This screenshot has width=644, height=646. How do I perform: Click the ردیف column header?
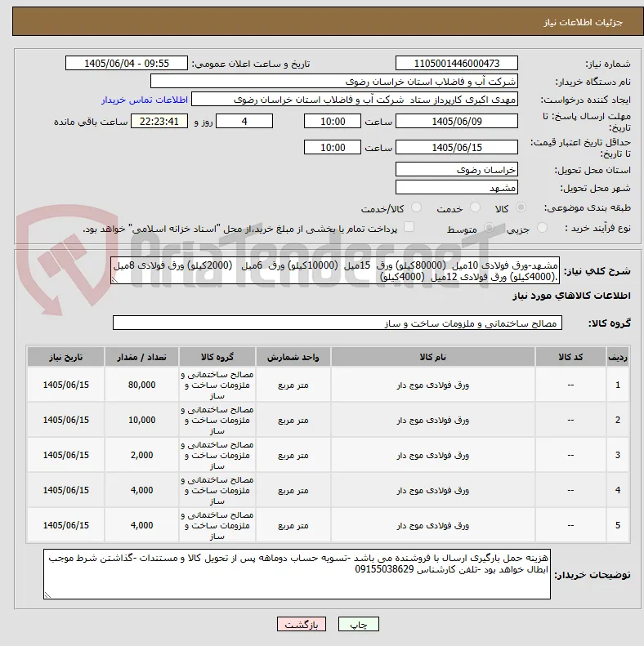(618, 357)
